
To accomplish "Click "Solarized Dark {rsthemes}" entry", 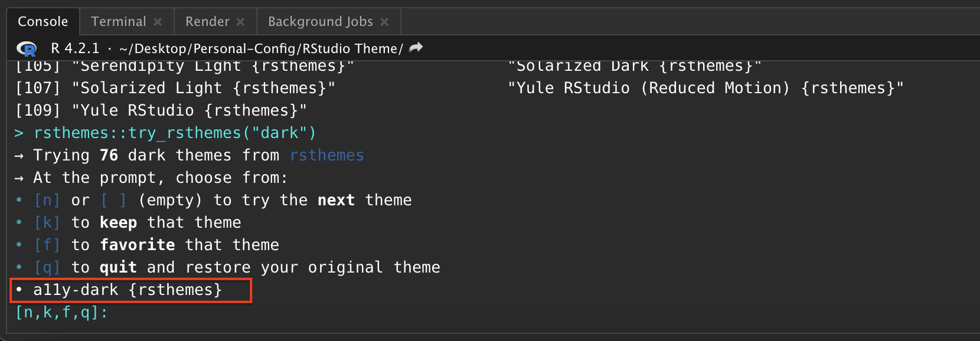I will coord(635,66).
